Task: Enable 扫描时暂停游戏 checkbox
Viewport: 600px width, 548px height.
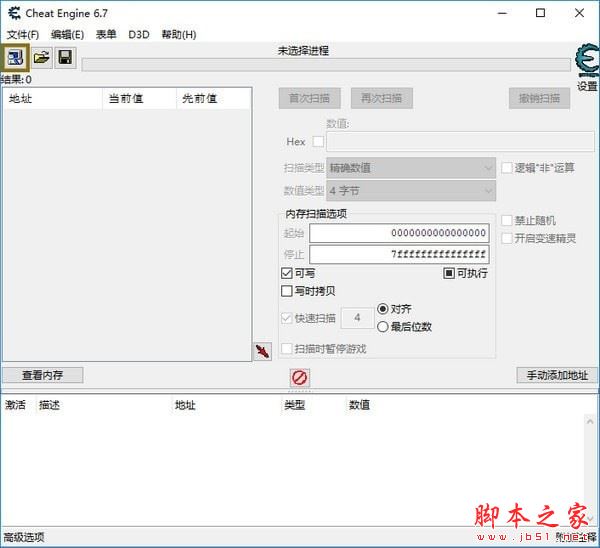Action: click(286, 349)
